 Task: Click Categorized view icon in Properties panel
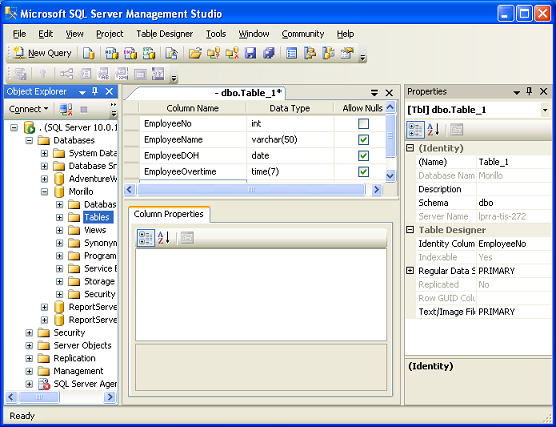coord(415,130)
